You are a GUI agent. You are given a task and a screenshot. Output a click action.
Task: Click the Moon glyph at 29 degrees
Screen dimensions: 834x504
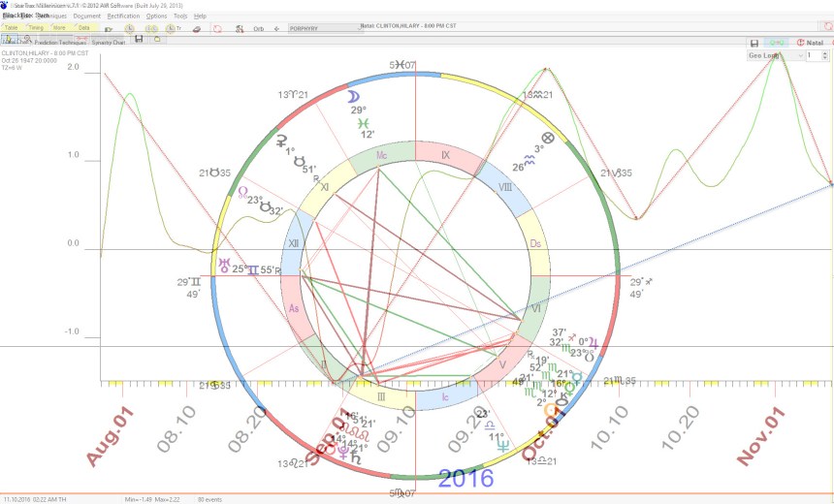point(354,97)
